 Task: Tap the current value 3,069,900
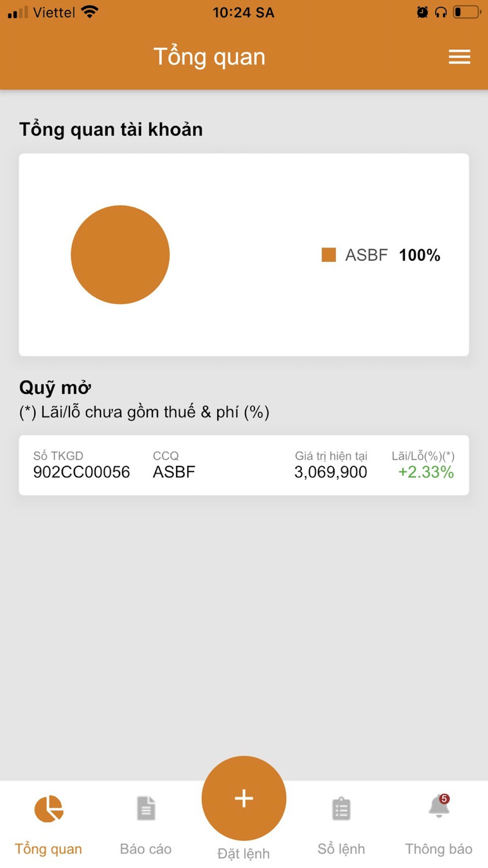(x=330, y=472)
